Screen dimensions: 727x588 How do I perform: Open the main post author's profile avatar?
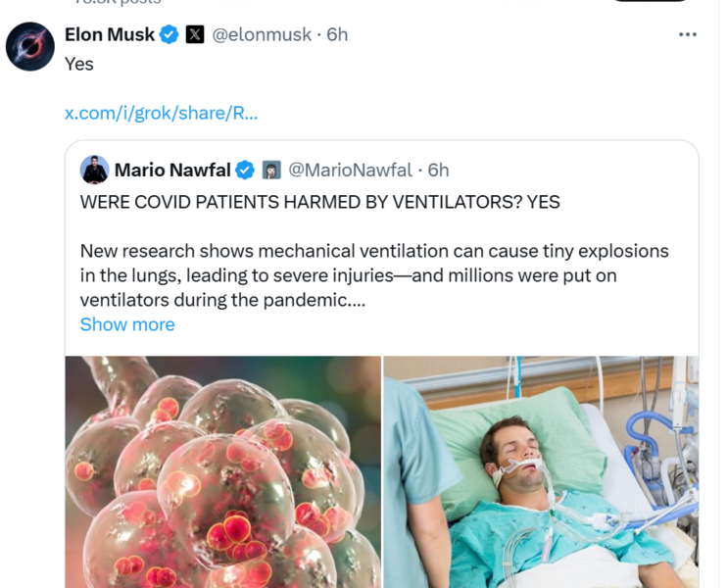pyautogui.click(x=30, y=46)
